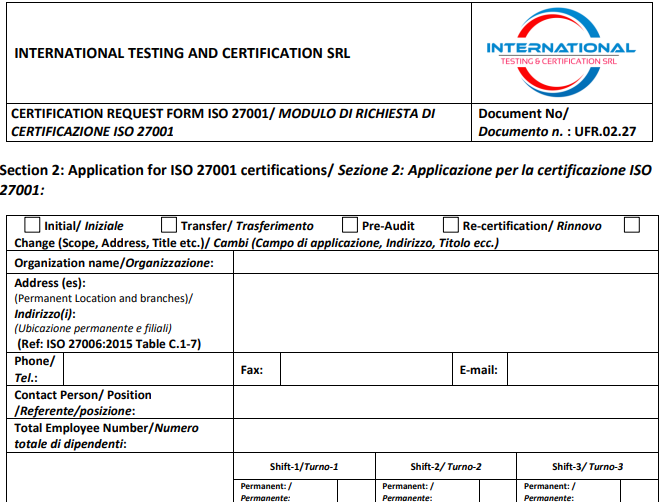This screenshot has height=502, width=663.
Task: Click the 'Shift-1/Turno-1' column header
Action: point(304,466)
